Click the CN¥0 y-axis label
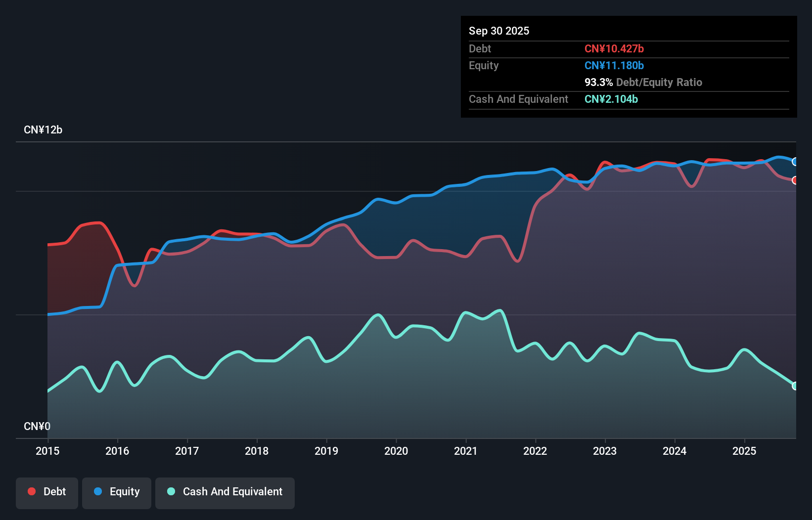812x520 pixels. [37, 426]
